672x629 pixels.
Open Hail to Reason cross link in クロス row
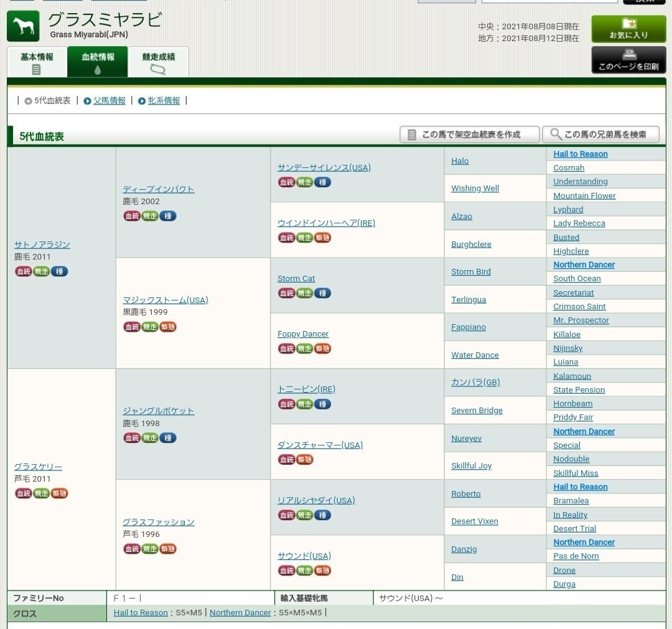pos(141,613)
